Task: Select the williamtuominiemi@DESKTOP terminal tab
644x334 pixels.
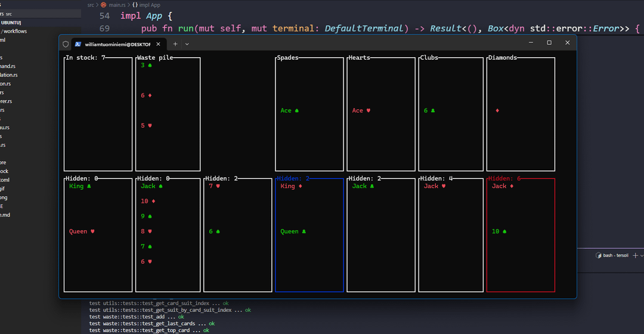Action: click(119, 44)
